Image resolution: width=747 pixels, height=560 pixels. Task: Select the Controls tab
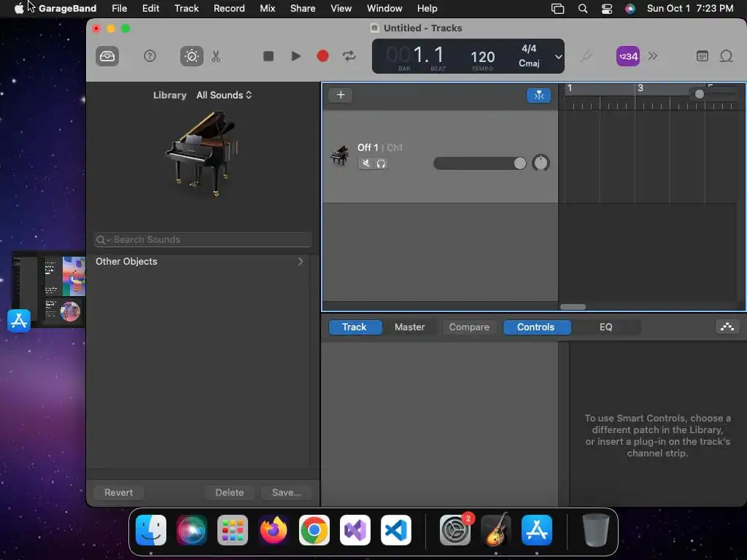tap(536, 327)
